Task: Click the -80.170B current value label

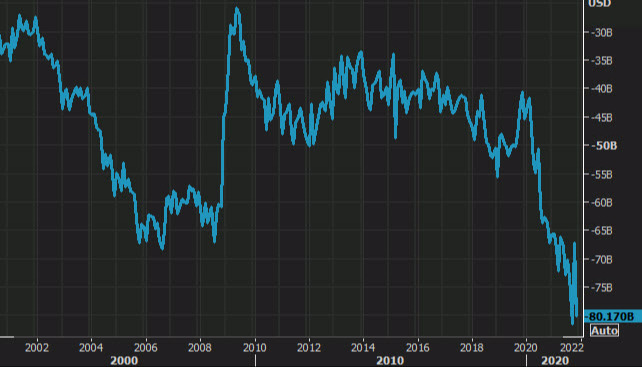Action: (x=613, y=316)
